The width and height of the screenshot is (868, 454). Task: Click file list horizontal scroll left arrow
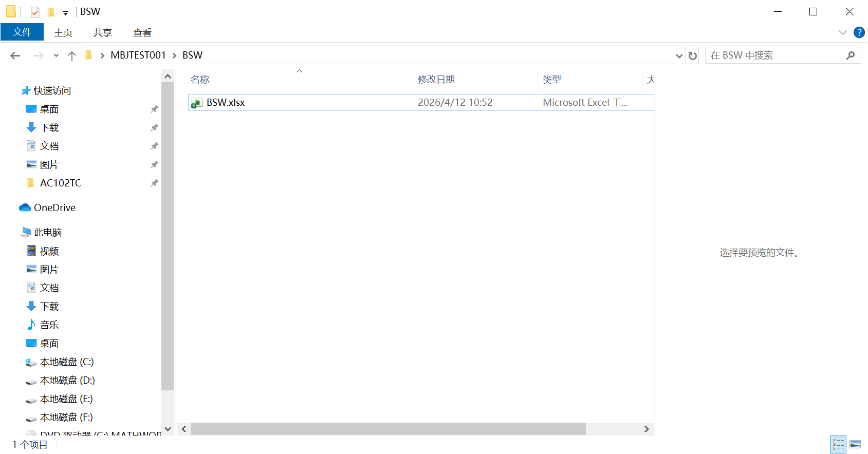pos(184,429)
